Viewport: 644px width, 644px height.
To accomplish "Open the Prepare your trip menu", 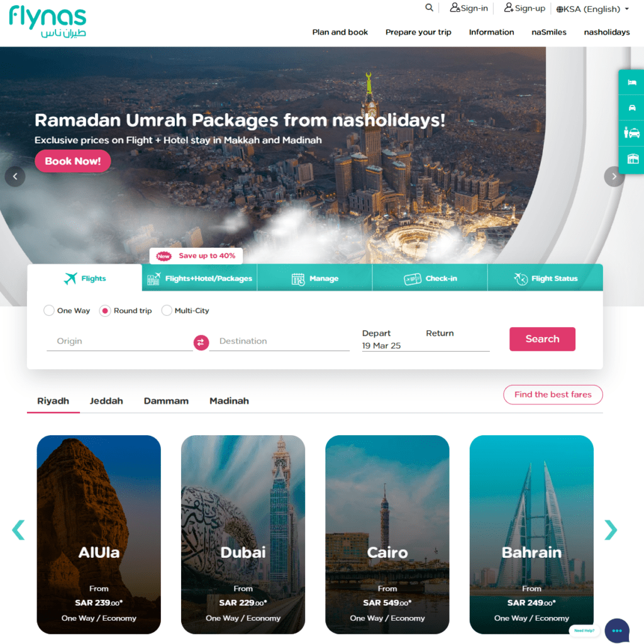I will pos(418,32).
